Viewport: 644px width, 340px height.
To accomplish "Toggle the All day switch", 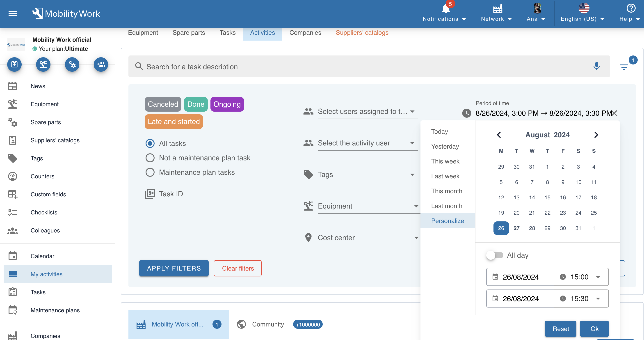I will click(495, 255).
